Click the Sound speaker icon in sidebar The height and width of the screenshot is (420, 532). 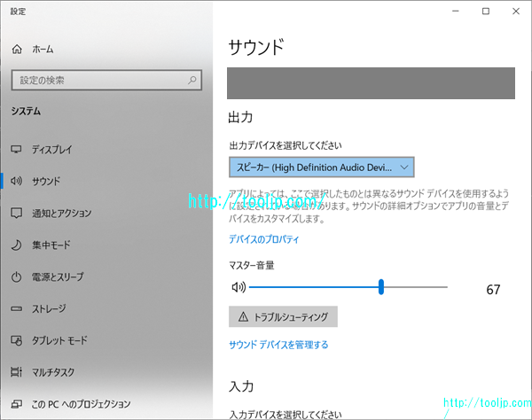16,181
